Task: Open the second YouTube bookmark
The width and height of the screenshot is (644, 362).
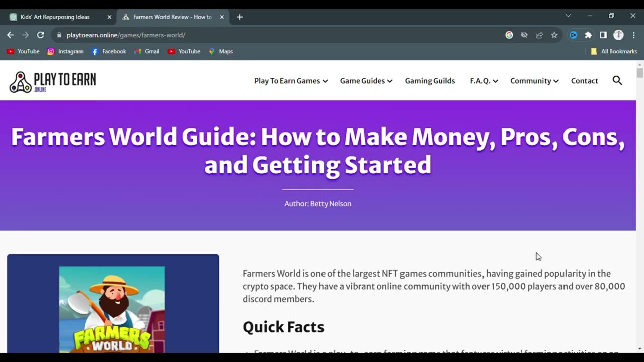Action: (x=184, y=51)
